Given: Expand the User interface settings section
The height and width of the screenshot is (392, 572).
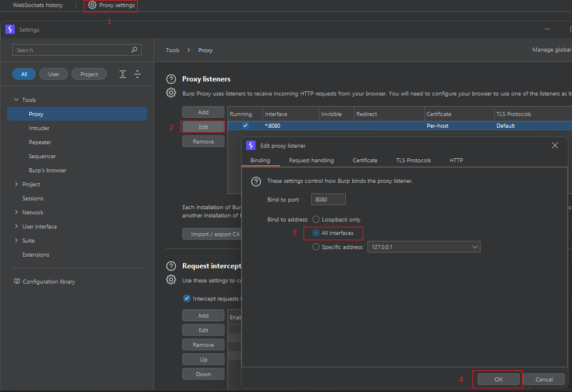Looking at the screenshot, I should tap(16, 227).
